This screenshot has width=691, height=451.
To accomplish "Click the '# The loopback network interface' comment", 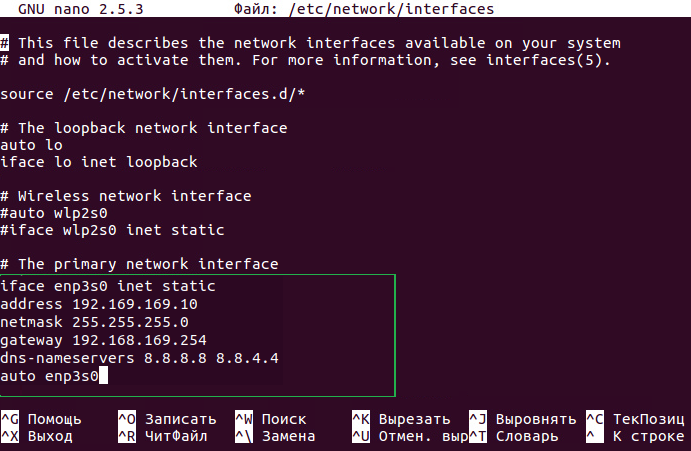I will click(144, 128).
